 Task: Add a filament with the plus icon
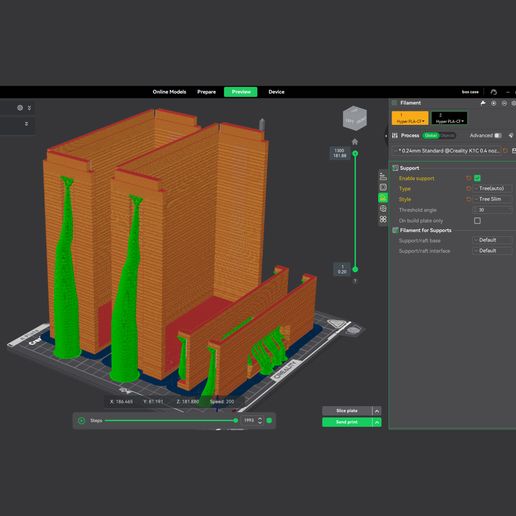click(x=494, y=103)
